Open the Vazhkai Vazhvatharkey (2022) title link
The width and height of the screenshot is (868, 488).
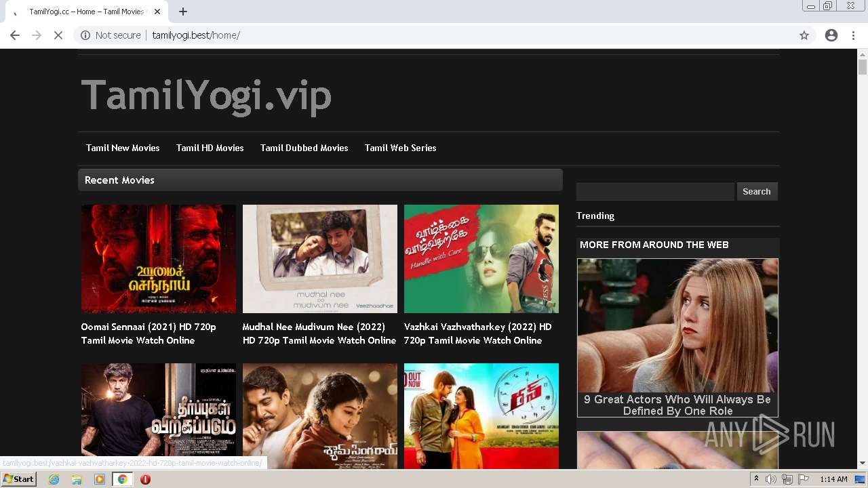click(478, 333)
